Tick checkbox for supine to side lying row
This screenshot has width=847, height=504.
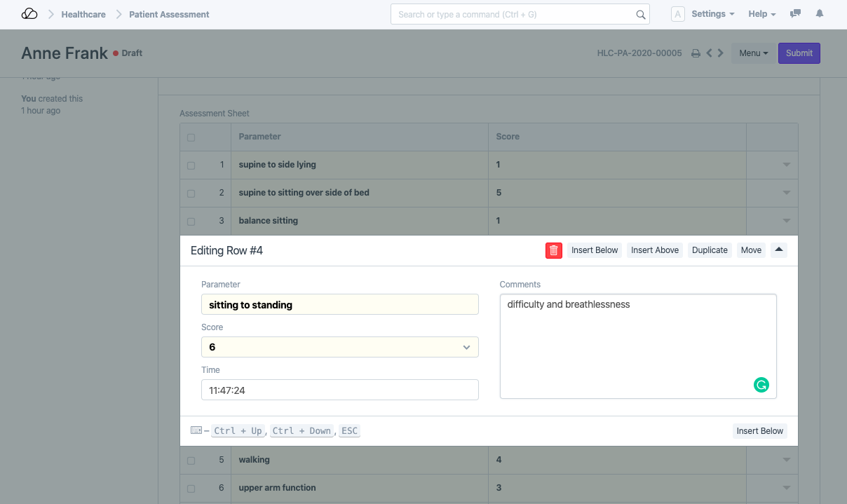tap(191, 165)
